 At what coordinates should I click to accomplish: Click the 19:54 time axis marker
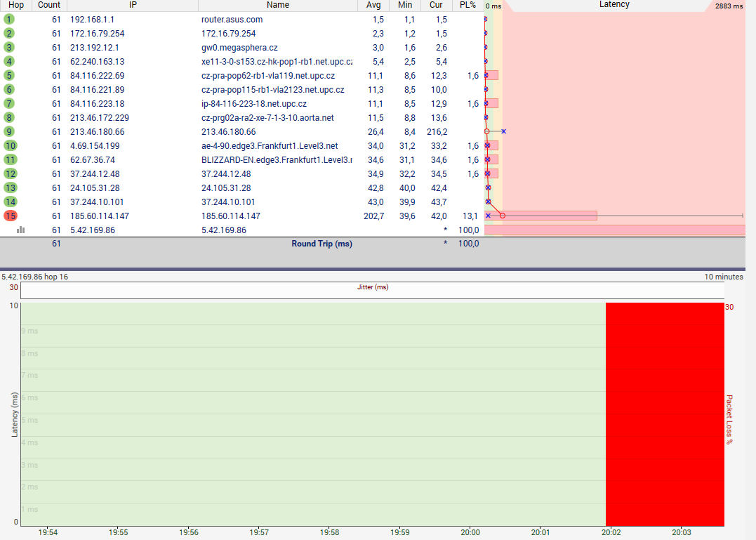tap(48, 532)
